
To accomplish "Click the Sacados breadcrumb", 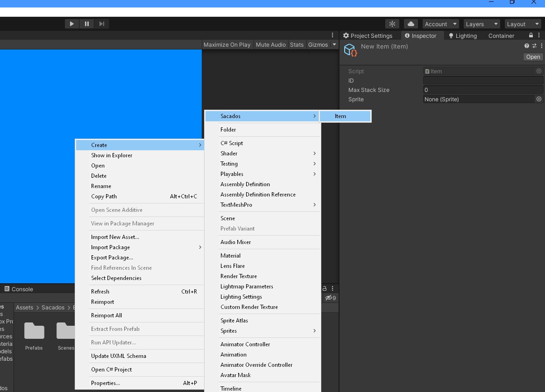I will tap(53, 307).
